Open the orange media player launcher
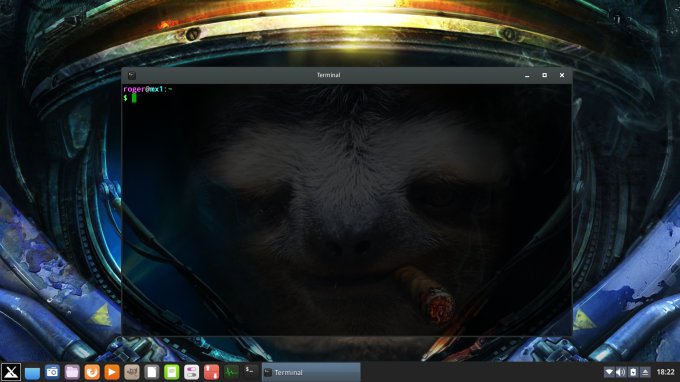Screen dimensions: 680x382 [112, 372]
